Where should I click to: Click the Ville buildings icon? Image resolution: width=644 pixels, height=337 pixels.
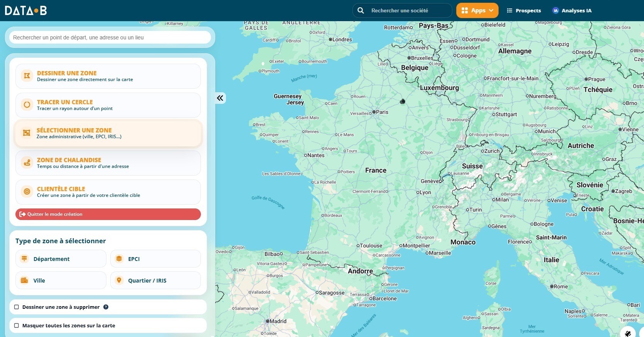(24, 280)
